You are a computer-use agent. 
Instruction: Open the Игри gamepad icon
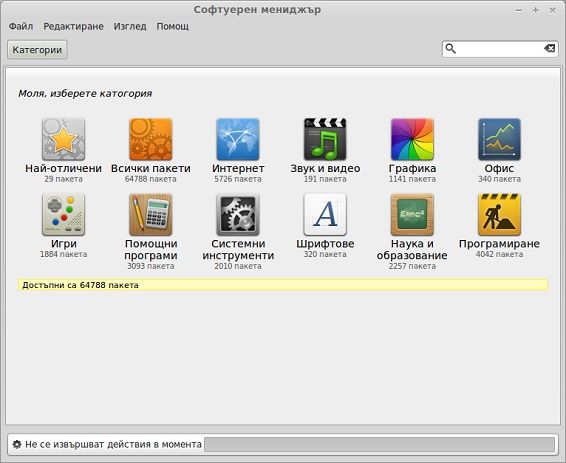64,214
